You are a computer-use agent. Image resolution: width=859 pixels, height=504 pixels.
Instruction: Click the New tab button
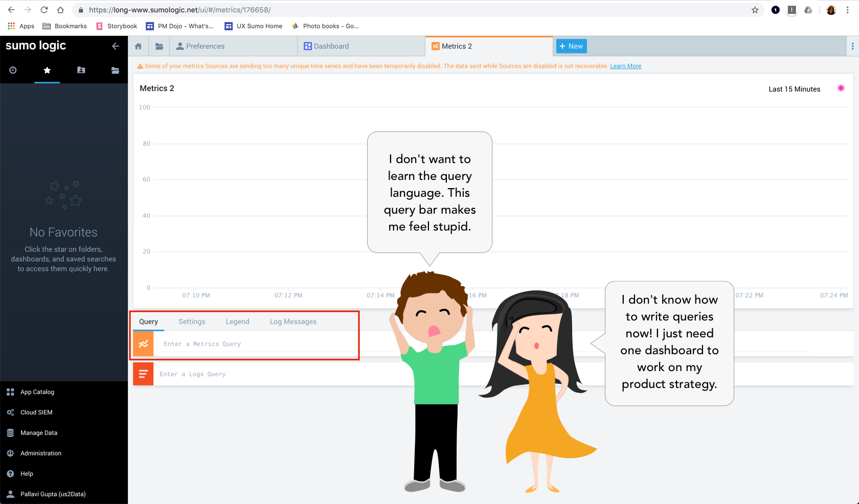pos(571,46)
